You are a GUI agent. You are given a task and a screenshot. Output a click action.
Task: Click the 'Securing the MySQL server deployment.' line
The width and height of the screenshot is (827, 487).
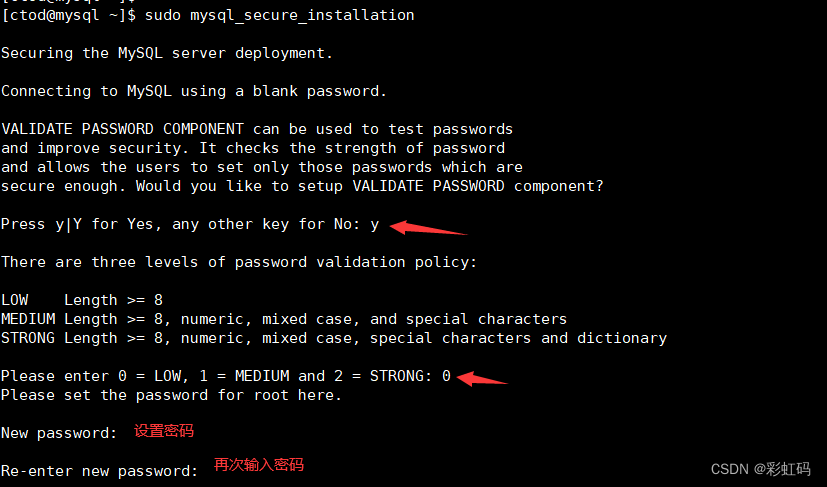pos(167,53)
